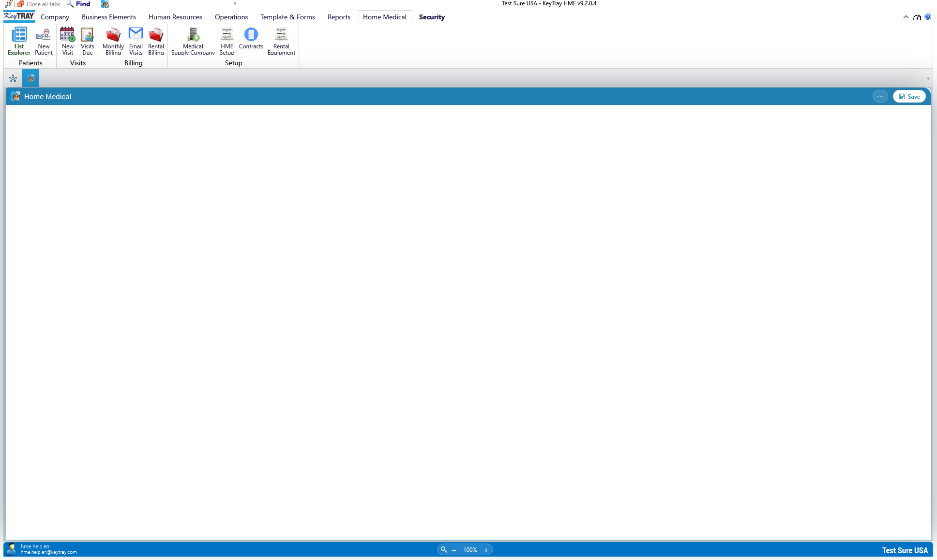937x560 pixels.
Task: Click the Email Visits envelope icon
Action: tap(136, 33)
